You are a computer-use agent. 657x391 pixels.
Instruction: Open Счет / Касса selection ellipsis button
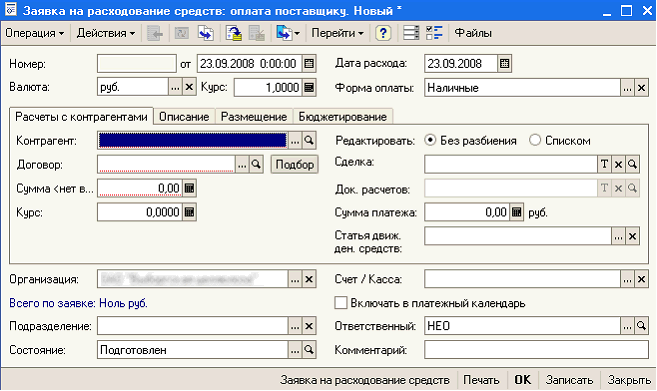tap(627, 279)
